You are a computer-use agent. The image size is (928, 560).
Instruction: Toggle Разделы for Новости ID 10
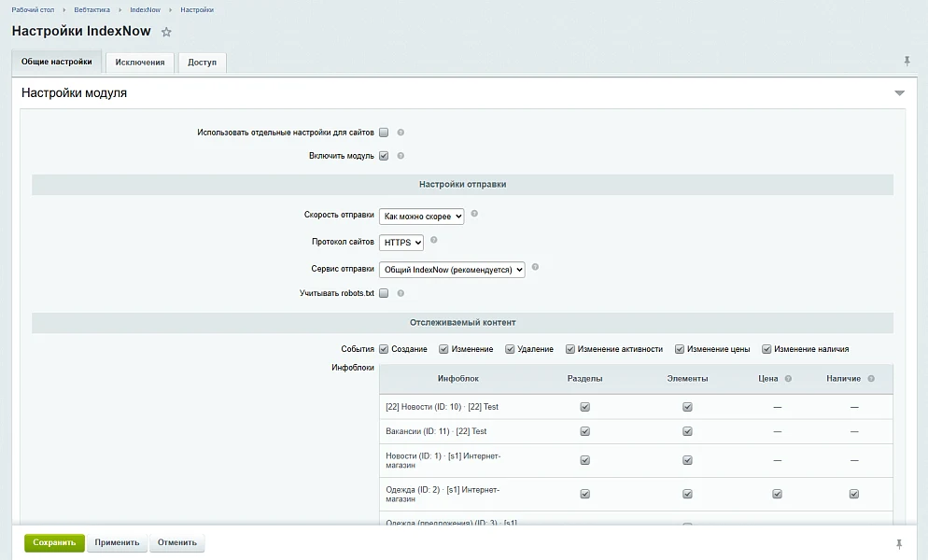(x=584, y=407)
